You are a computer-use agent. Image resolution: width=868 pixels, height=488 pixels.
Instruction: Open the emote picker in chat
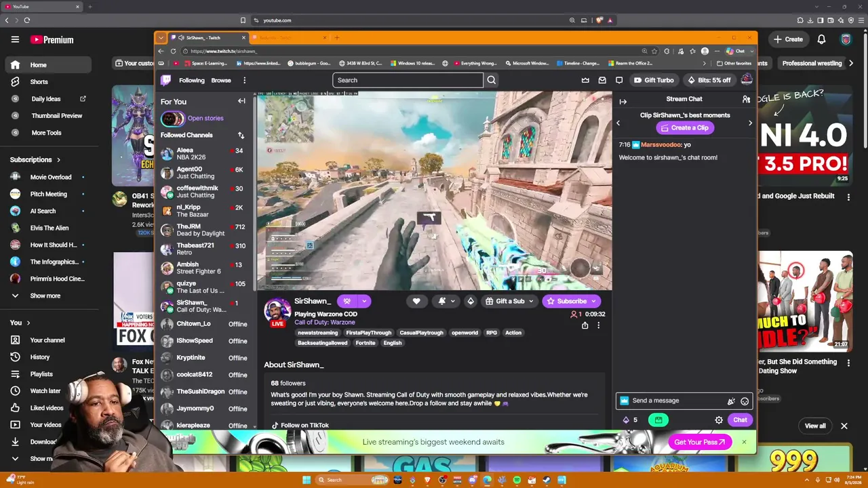coord(745,401)
